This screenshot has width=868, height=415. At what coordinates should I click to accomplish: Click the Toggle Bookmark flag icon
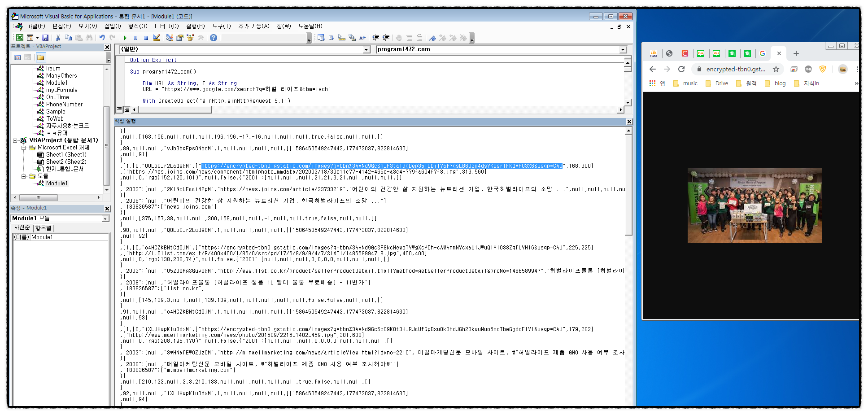click(x=432, y=38)
